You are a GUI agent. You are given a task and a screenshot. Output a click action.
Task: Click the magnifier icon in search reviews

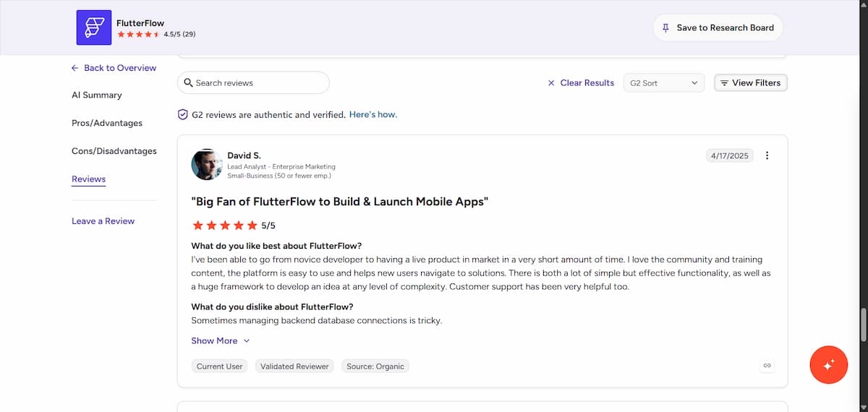(189, 82)
